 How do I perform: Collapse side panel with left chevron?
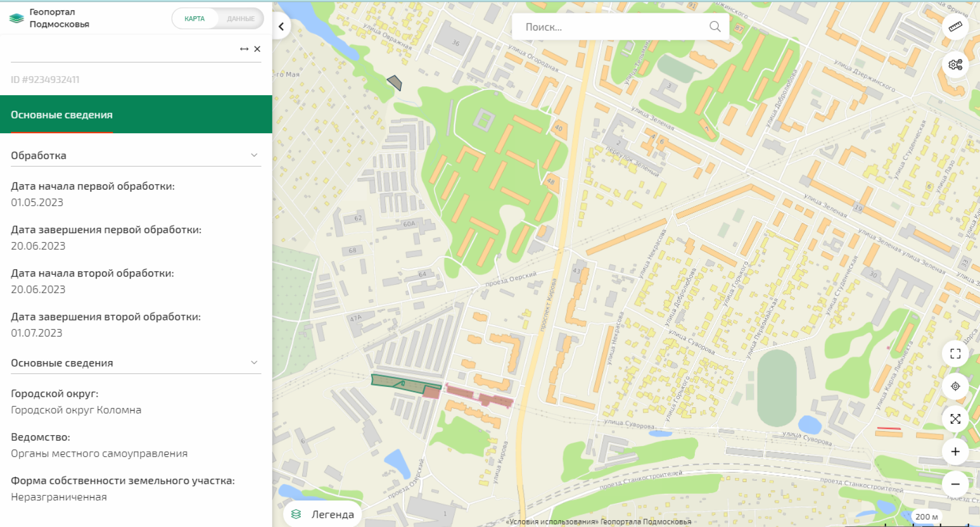click(281, 27)
